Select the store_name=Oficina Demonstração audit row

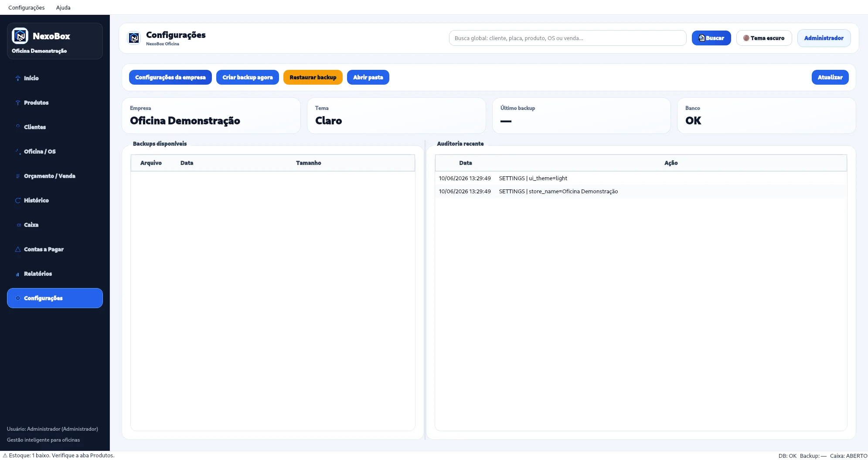pyautogui.click(x=641, y=191)
